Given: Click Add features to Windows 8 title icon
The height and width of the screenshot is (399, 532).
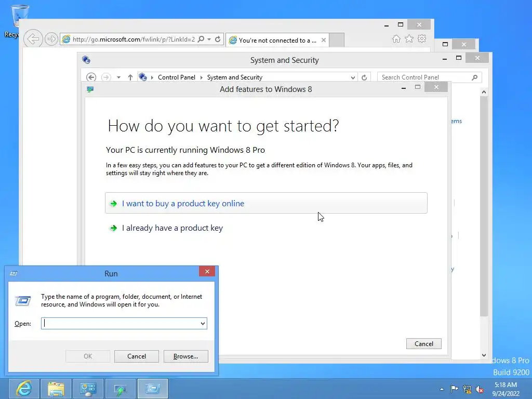Looking at the screenshot, I should pyautogui.click(x=90, y=89).
